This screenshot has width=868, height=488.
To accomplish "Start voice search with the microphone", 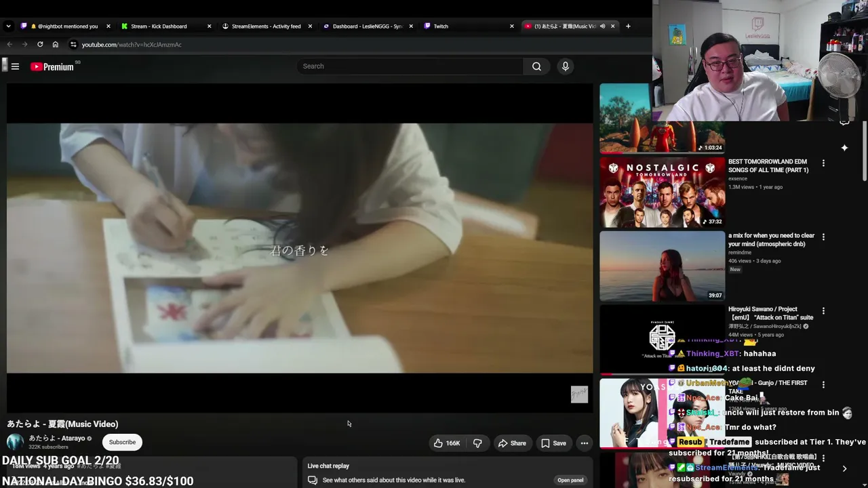I will (x=565, y=66).
